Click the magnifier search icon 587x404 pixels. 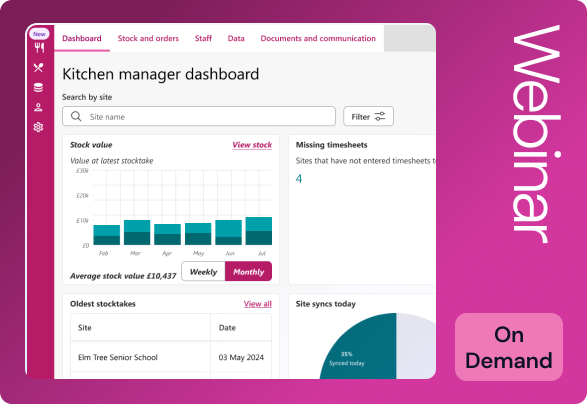76,116
